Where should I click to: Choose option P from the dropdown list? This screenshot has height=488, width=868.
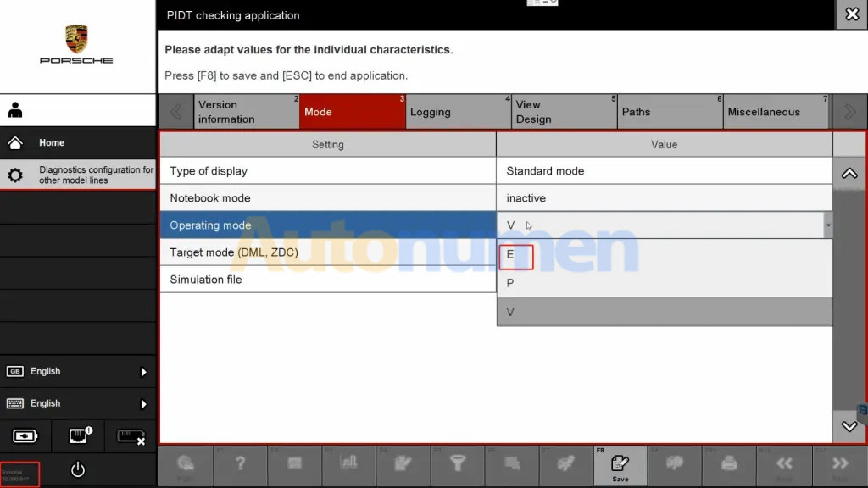tap(510, 284)
